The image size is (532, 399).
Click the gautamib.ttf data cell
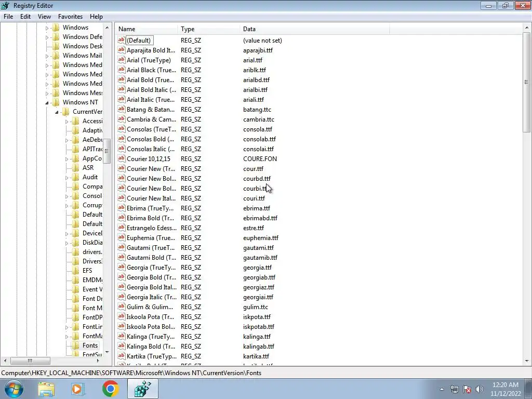(x=260, y=258)
